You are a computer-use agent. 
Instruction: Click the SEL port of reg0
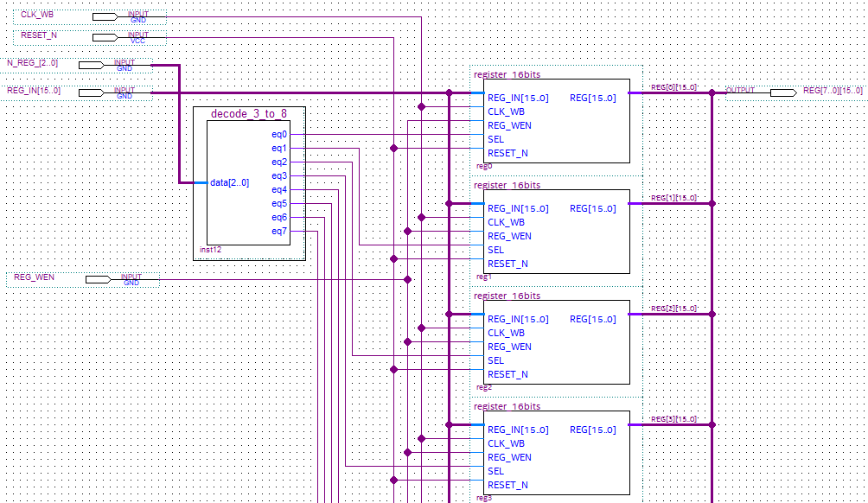pos(495,139)
